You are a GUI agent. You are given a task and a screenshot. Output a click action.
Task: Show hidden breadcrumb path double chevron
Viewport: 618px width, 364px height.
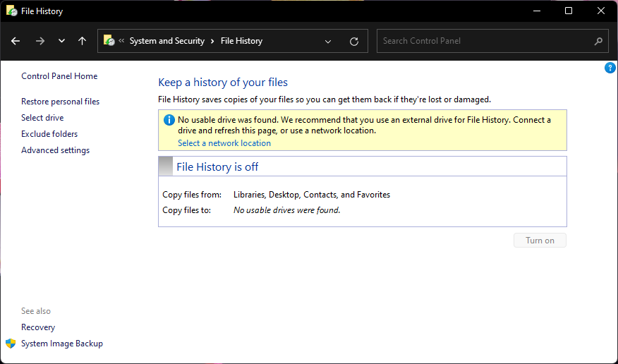click(x=121, y=41)
